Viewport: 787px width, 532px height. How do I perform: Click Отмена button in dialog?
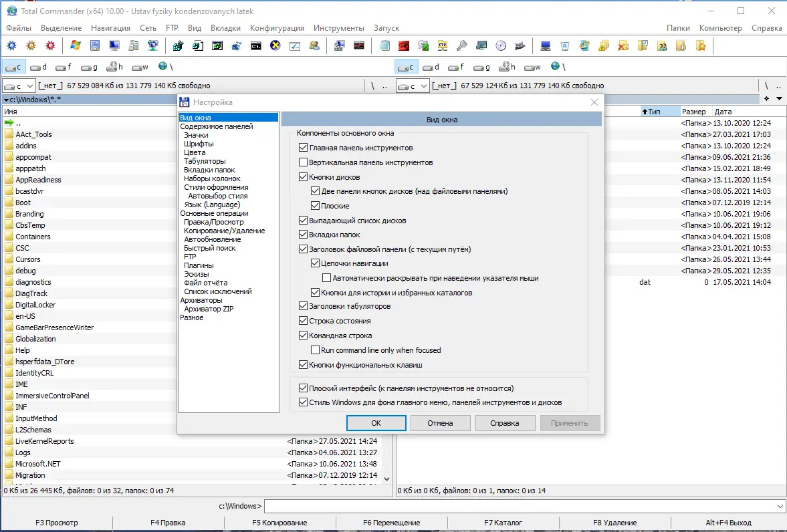pos(440,423)
